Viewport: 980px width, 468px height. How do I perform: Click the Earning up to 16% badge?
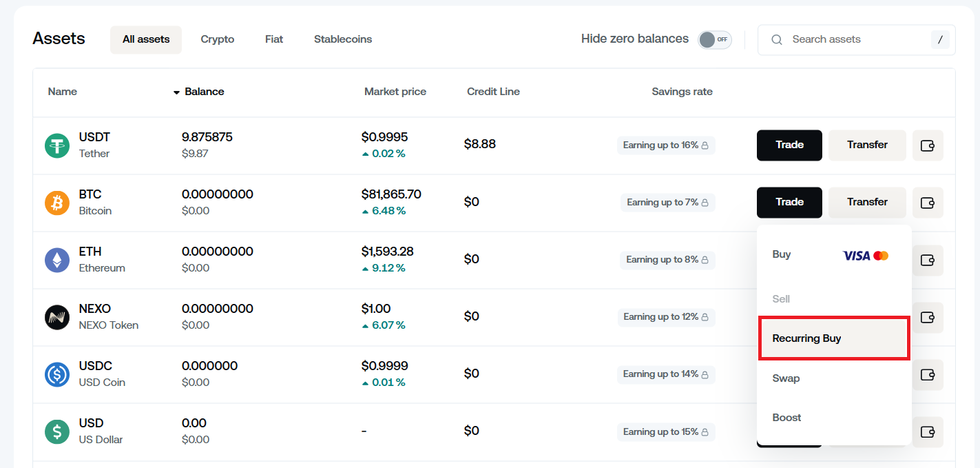(x=666, y=145)
